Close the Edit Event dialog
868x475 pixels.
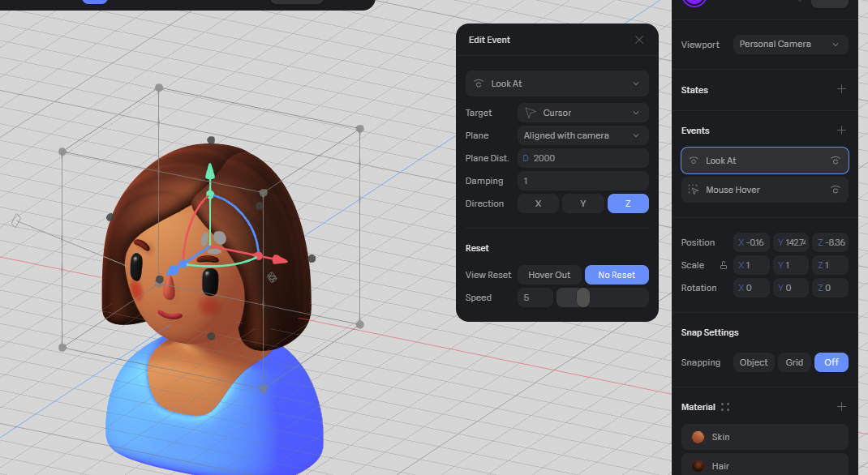tap(638, 40)
